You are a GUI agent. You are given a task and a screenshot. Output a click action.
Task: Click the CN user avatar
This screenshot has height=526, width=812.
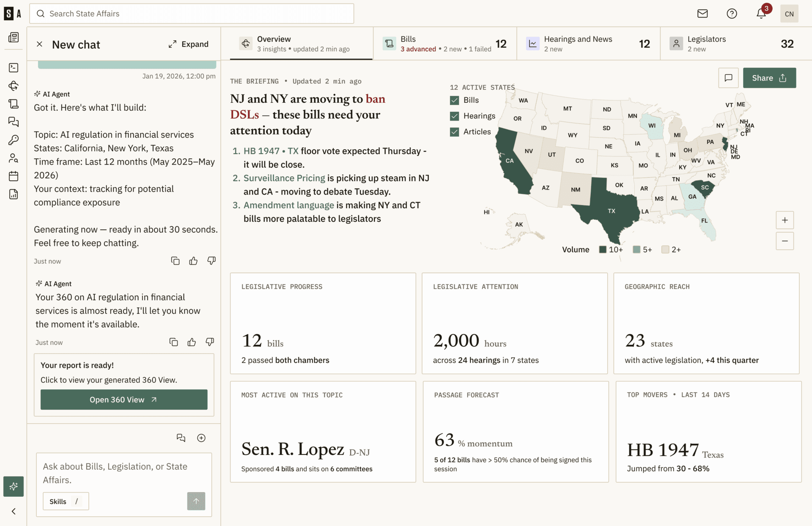pyautogui.click(x=789, y=14)
